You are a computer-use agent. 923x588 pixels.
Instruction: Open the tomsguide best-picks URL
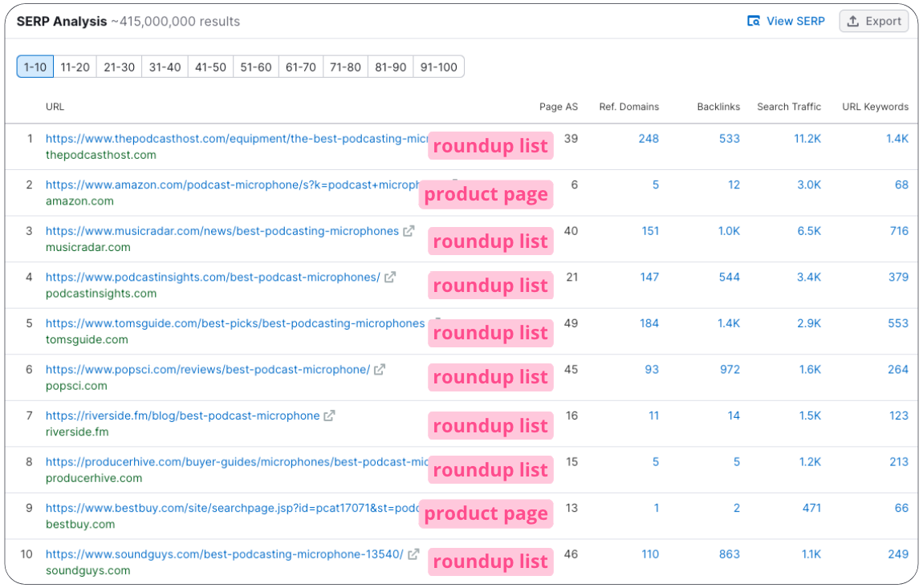tap(235, 323)
